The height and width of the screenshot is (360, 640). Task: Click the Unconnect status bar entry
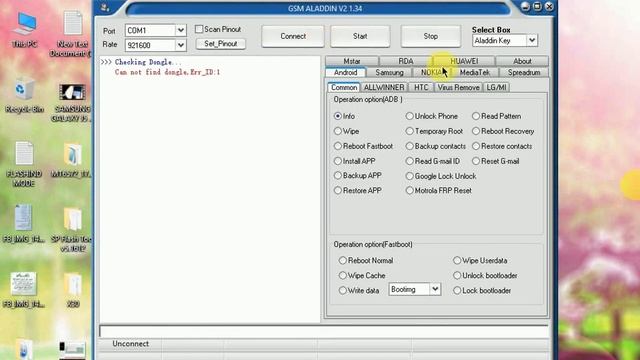click(x=131, y=344)
